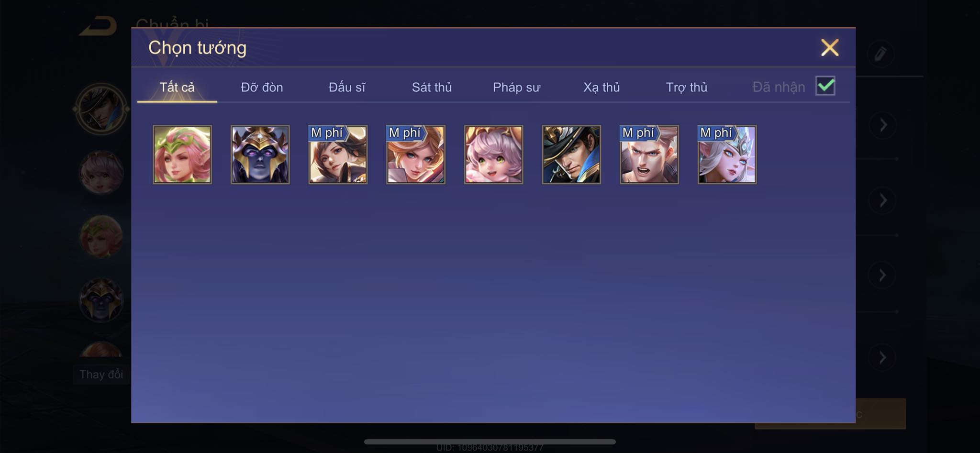
Task: Select the silver-haired elf hero with tiara
Action: click(727, 155)
